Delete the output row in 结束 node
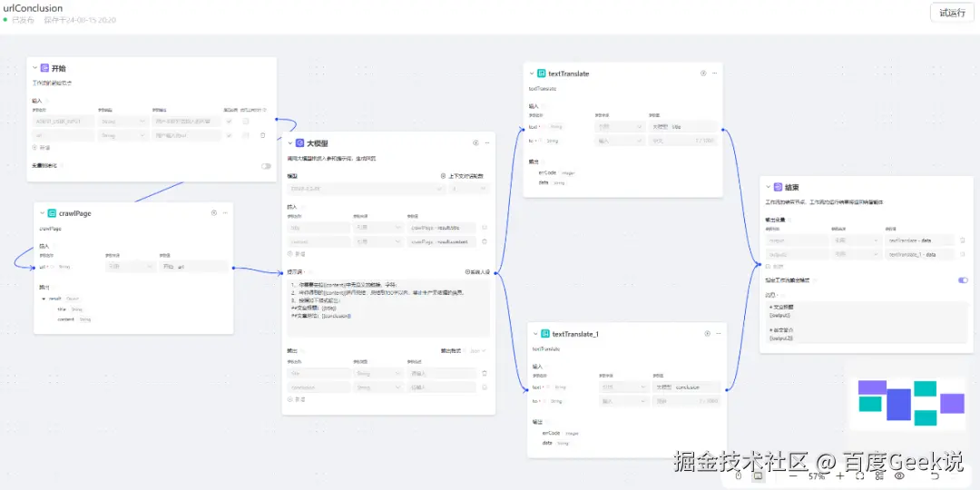Image resolution: width=980 pixels, height=490 pixels. point(963,240)
